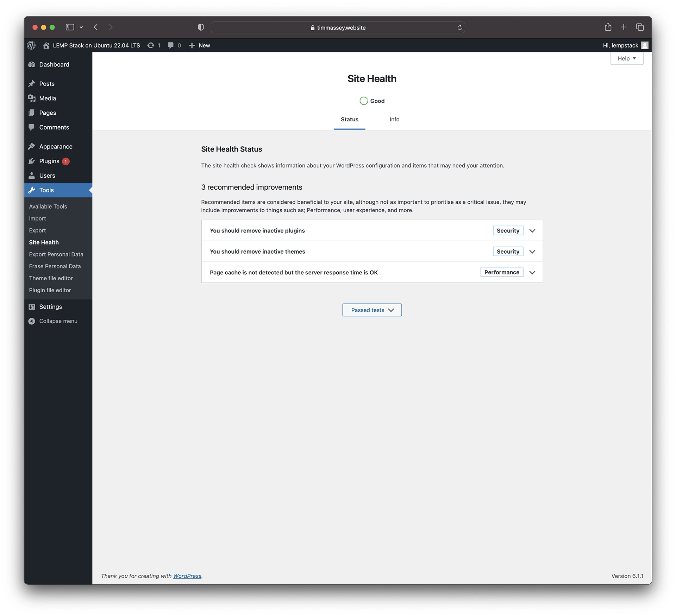This screenshot has height=616, width=676.
Task: Click Hi, lempstack account text
Action: point(620,45)
